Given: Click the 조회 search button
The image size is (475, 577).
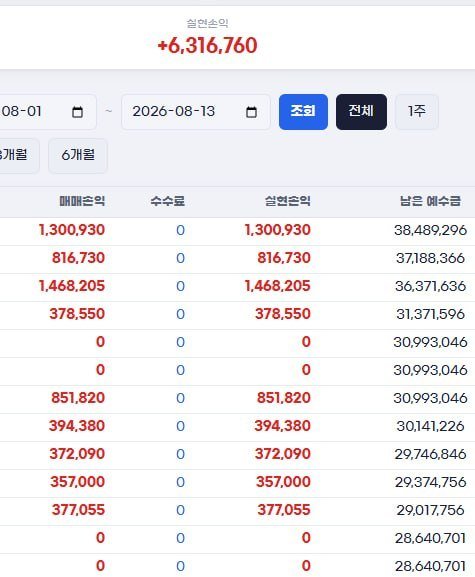Looking at the screenshot, I should (303, 111).
